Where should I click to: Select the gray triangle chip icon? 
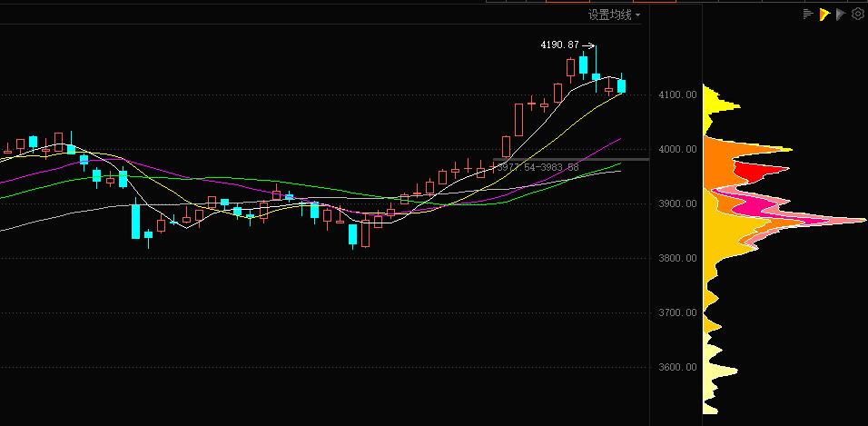[841, 15]
